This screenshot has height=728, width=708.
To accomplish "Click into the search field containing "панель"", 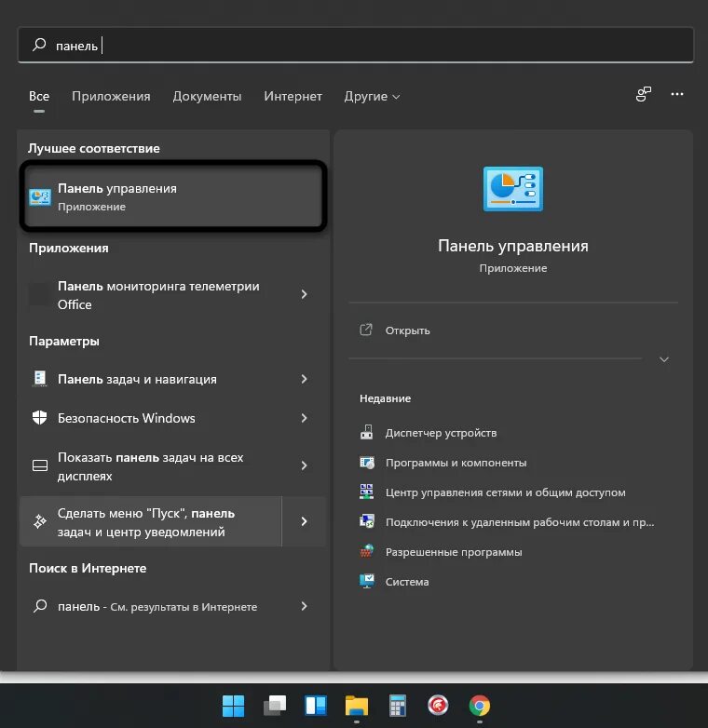I will [x=355, y=45].
